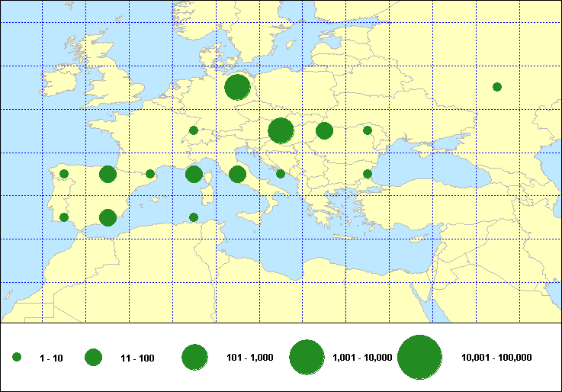Click the small dot in northwestern Spain
Image resolution: width=562 pixels, height=392 pixels.
click(x=64, y=174)
